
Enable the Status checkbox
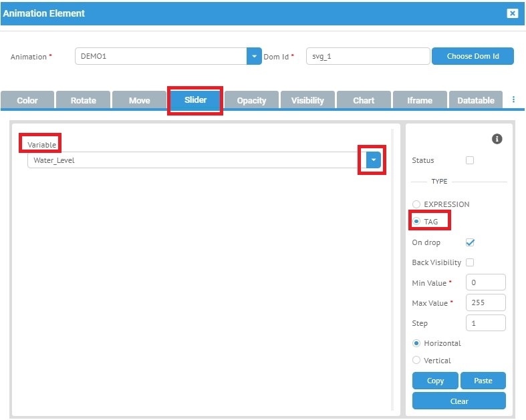[x=470, y=160]
